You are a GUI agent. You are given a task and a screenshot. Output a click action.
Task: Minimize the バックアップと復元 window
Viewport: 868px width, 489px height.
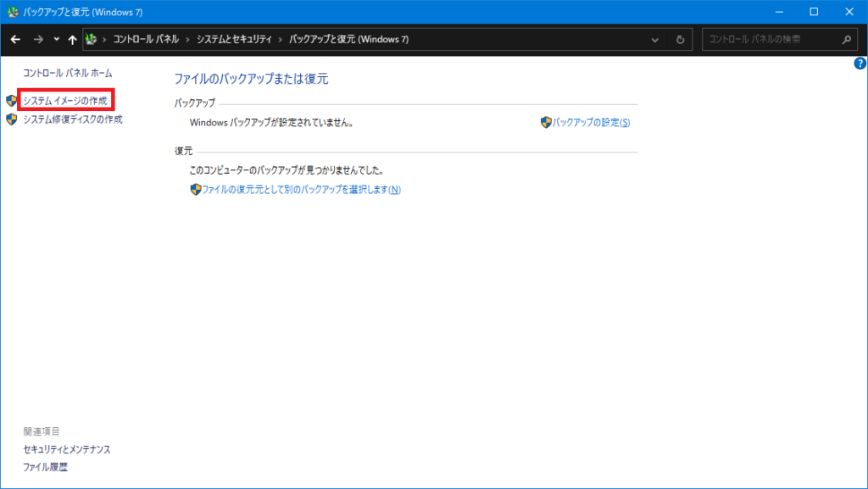(780, 12)
